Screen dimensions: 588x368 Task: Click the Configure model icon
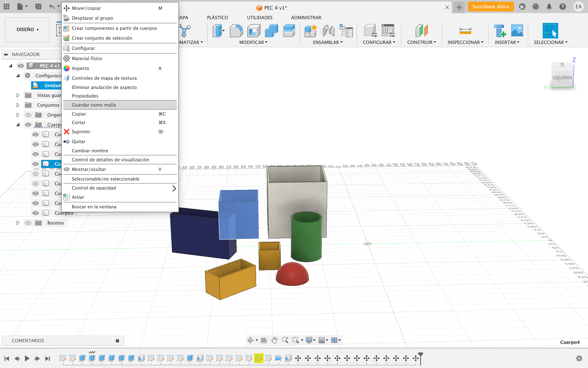point(370,31)
